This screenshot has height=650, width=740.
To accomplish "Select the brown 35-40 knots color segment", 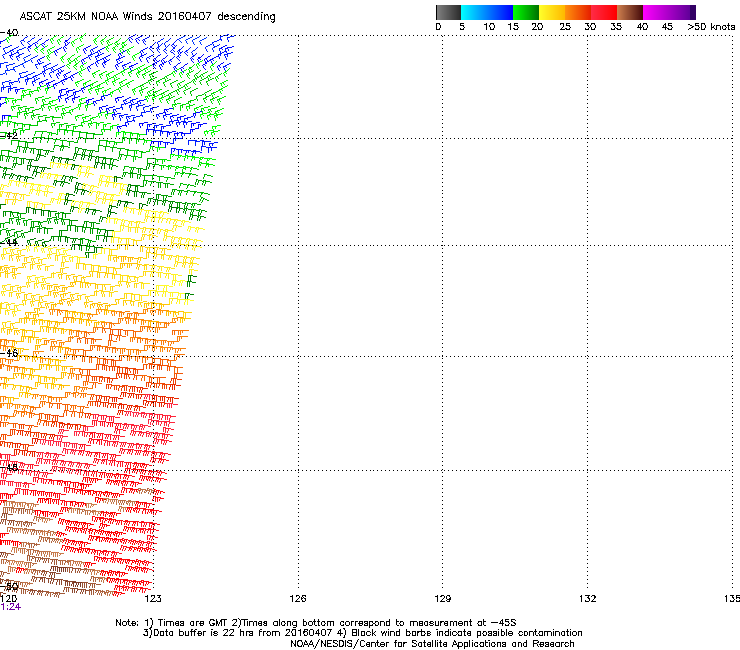I will (630, 12).
